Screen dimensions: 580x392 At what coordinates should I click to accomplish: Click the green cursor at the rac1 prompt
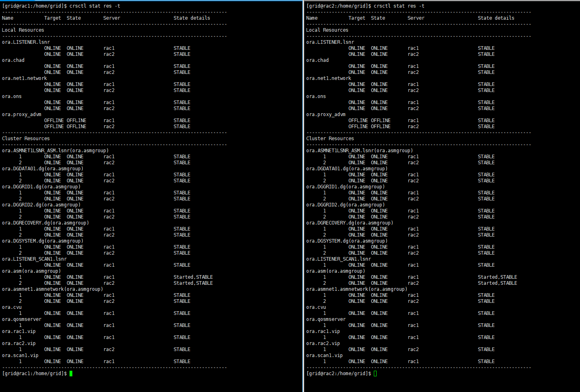point(71,374)
